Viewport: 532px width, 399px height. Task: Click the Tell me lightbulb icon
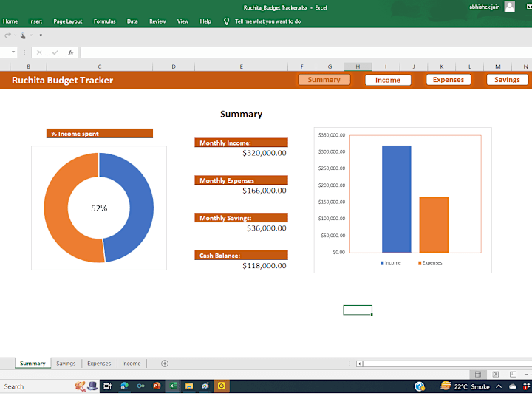226,21
